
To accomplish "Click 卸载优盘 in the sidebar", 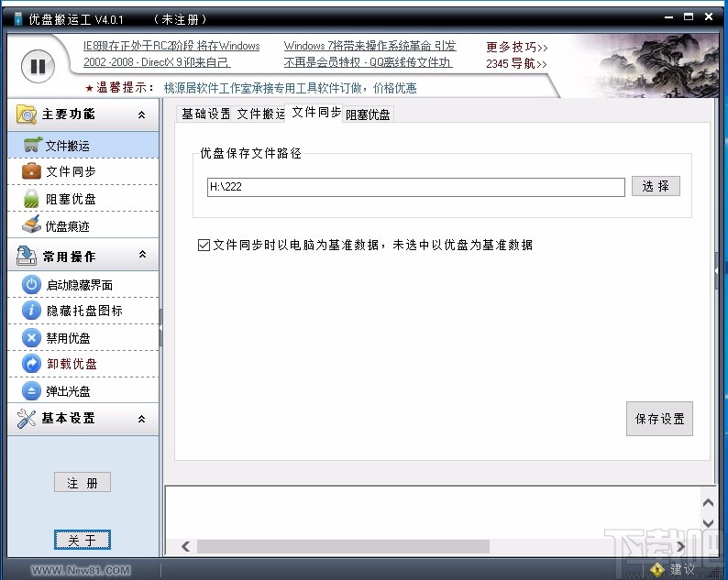I will [x=83, y=364].
